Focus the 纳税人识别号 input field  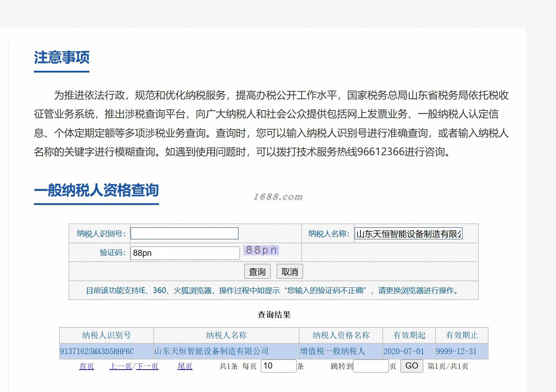coord(184,233)
